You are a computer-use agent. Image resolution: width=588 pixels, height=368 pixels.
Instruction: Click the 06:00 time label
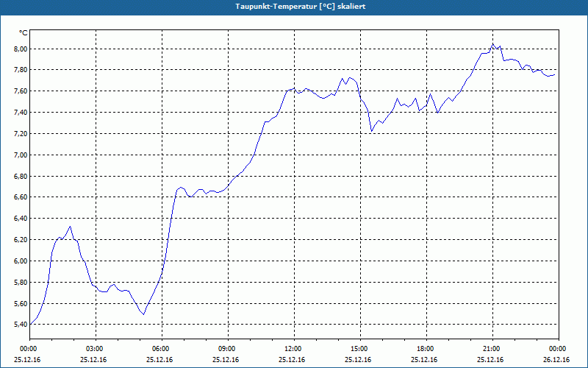coord(160,349)
